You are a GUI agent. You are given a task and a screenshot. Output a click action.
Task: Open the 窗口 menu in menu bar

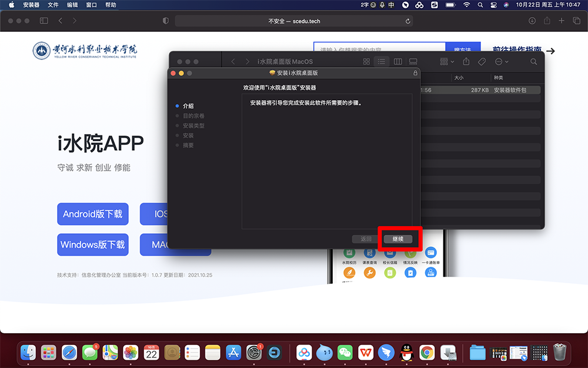coord(91,5)
